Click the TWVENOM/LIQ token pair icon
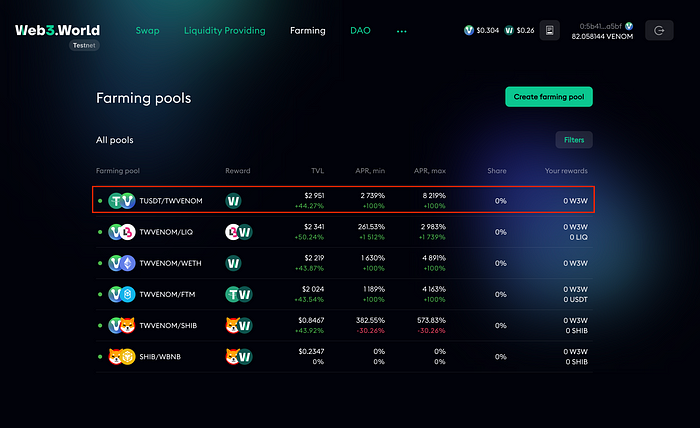Viewport: 700px width, 428px height. (x=122, y=232)
